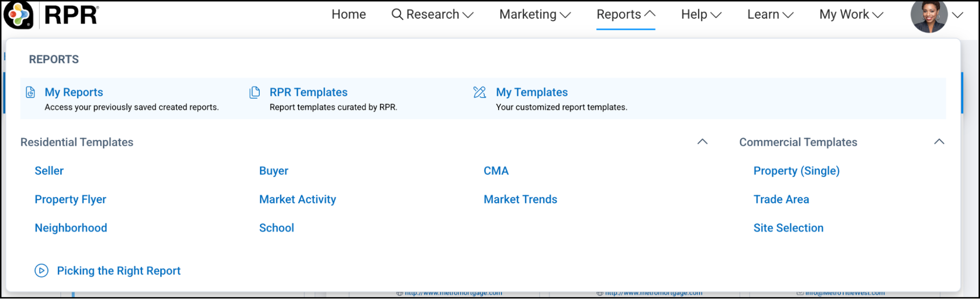Click the play icon beside Picking the Right Report

[41, 271]
